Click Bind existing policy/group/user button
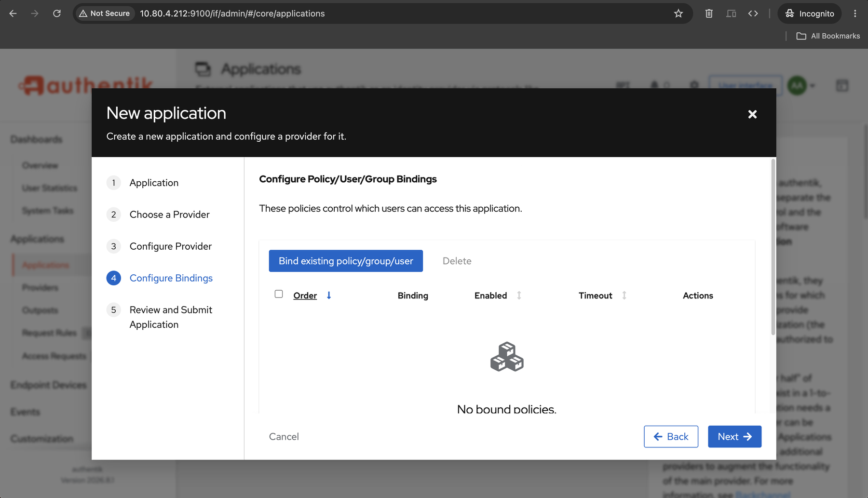The height and width of the screenshot is (498, 868). coord(346,261)
